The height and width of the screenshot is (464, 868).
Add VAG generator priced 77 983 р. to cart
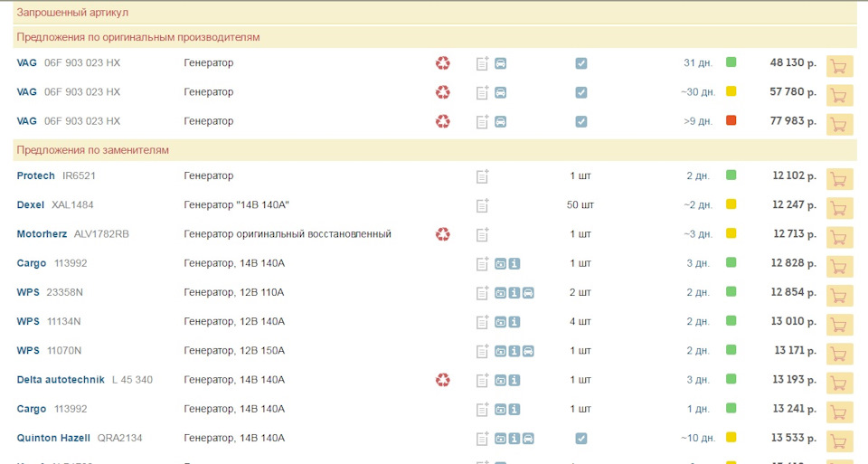click(839, 125)
